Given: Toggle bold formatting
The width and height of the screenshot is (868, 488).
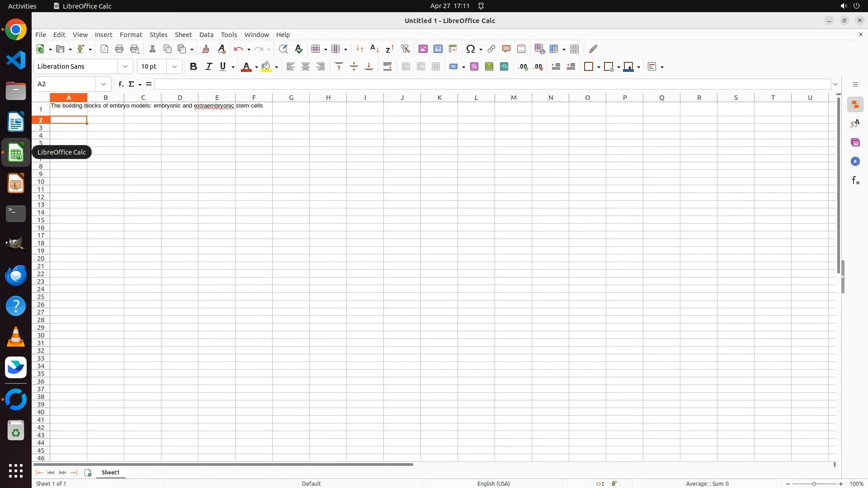Looking at the screenshot, I should click(193, 66).
